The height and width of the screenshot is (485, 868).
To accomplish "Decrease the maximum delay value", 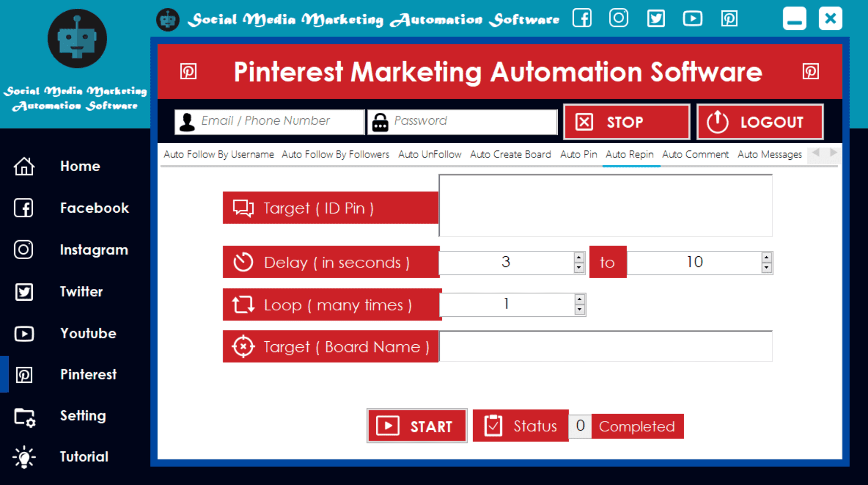I will click(x=766, y=268).
